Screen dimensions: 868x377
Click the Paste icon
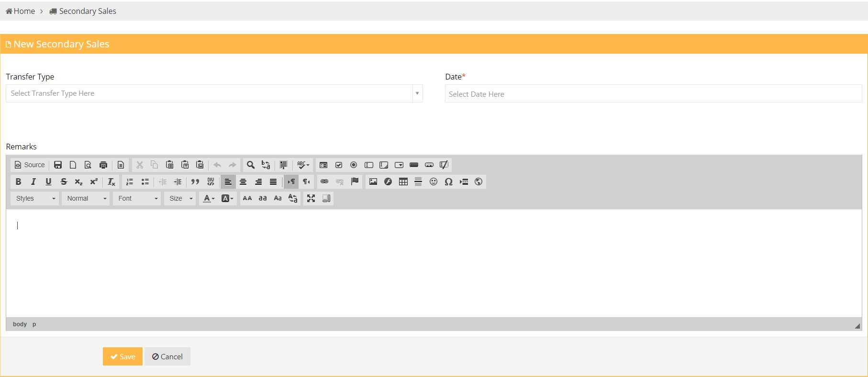tap(169, 165)
